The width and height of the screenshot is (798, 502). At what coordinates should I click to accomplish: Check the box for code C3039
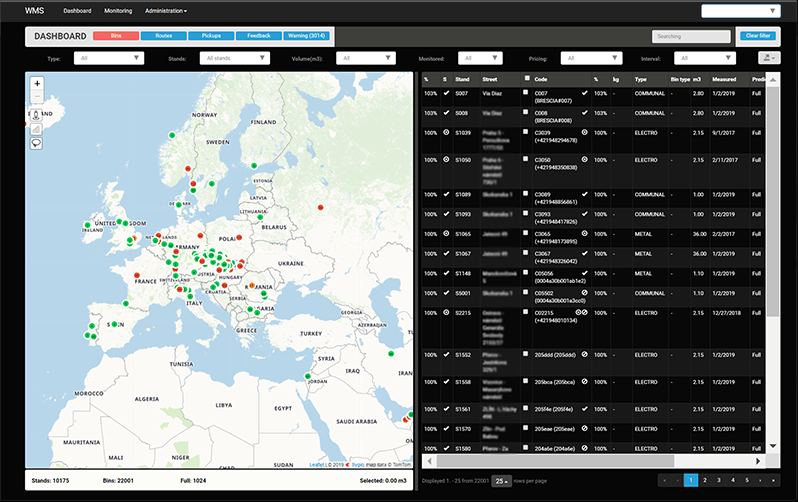tap(526, 132)
